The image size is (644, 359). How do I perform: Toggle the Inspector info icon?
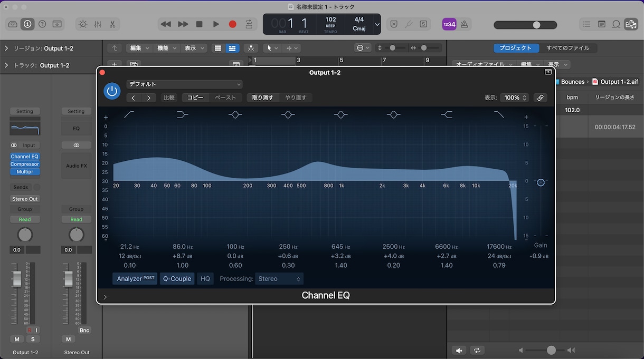27,24
